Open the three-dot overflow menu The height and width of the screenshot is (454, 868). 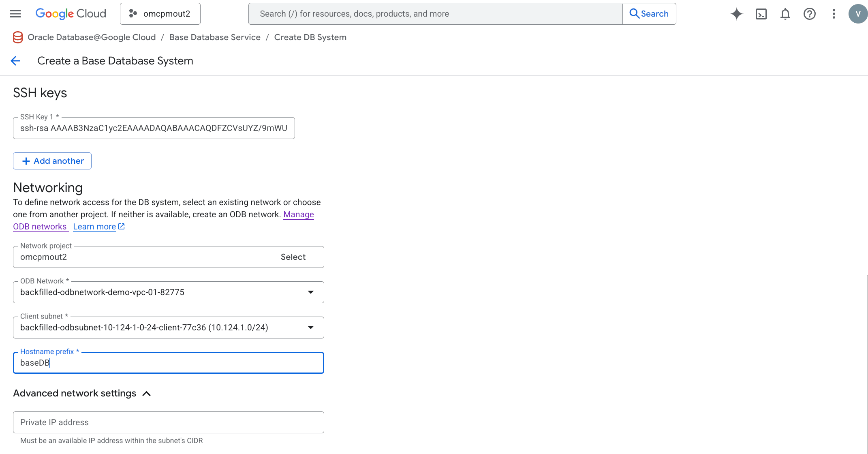(834, 13)
